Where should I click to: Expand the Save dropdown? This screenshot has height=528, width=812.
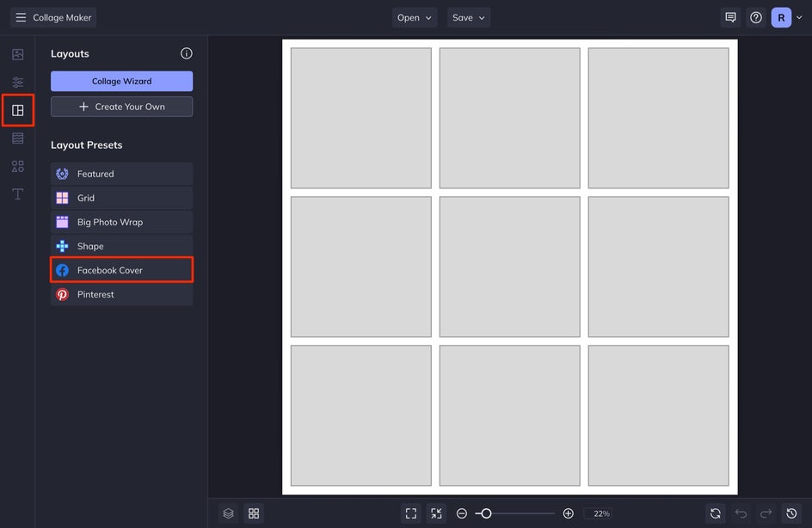point(469,17)
